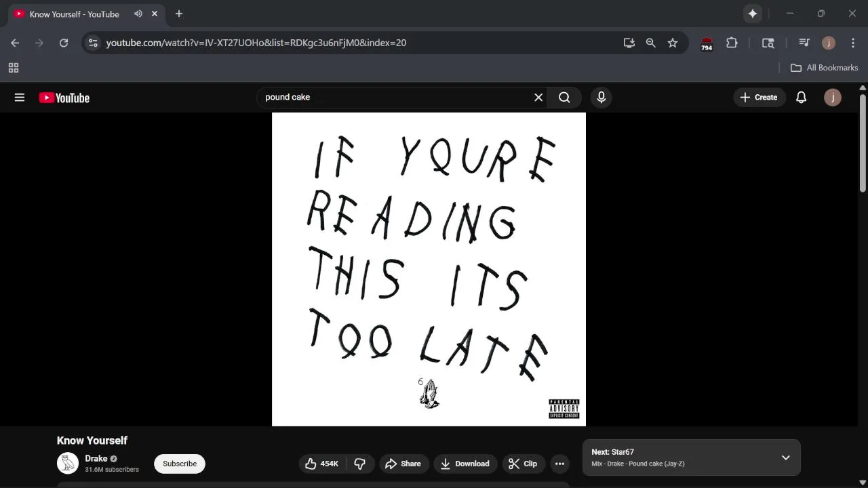This screenshot has width=868, height=488.
Task: Open browser zoom magnifier icon
Action: coord(651,43)
